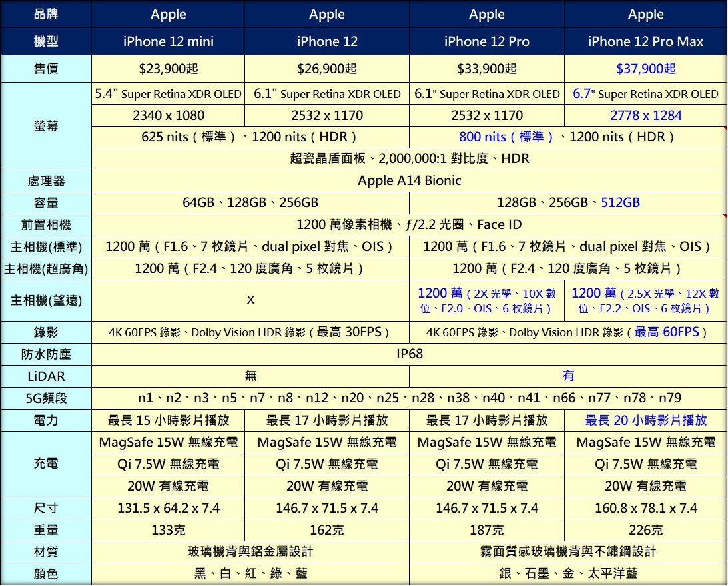This screenshot has height=586, width=728.
Task: Select the 226克 weight cell
Action: tap(645, 530)
